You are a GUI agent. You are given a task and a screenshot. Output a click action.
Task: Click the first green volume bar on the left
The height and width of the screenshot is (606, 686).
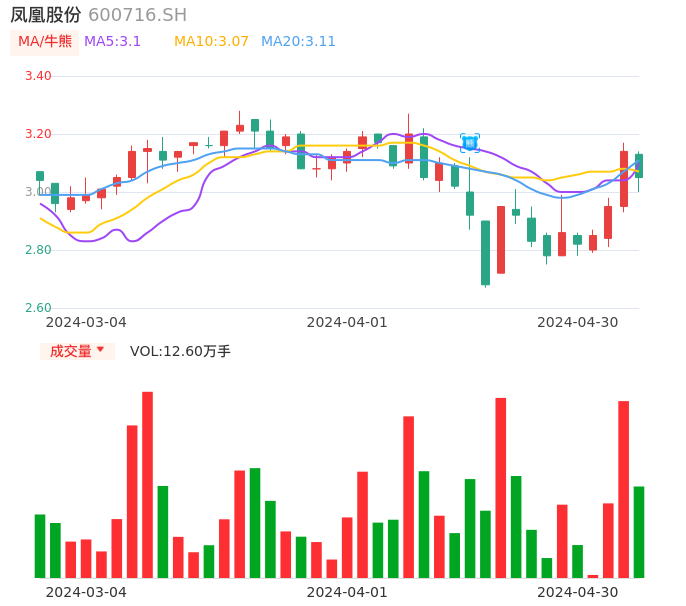[40, 546]
